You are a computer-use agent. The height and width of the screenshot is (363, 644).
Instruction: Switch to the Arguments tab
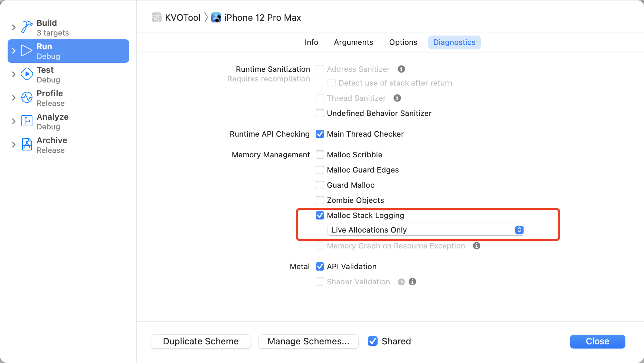pyautogui.click(x=353, y=42)
